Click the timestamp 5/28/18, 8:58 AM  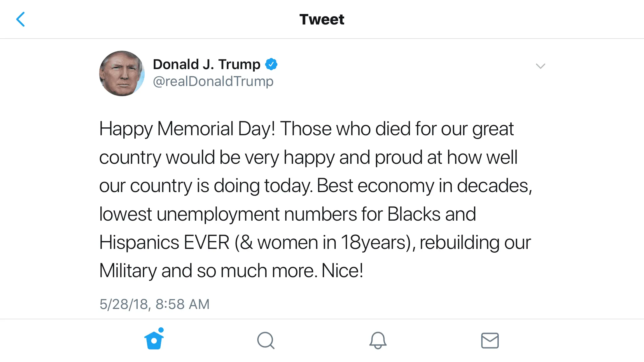pos(154,304)
